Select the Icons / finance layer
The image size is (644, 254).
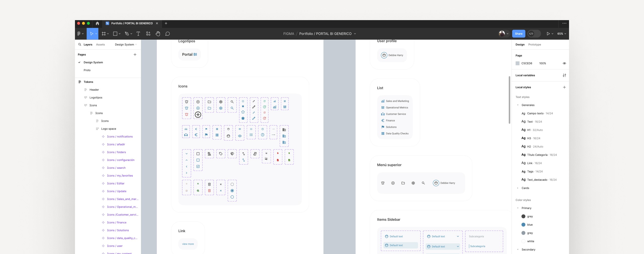(x=117, y=223)
